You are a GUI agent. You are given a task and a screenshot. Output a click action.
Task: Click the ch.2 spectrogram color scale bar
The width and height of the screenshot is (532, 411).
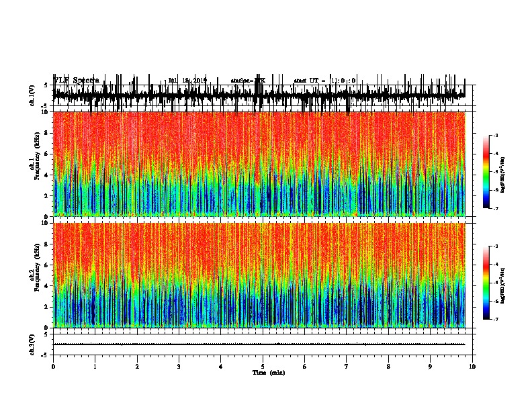486,283
